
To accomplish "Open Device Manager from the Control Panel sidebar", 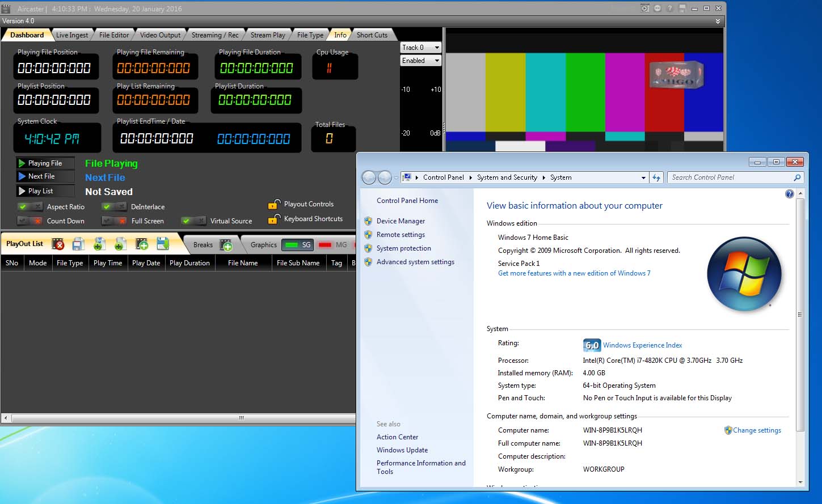I will tap(401, 221).
